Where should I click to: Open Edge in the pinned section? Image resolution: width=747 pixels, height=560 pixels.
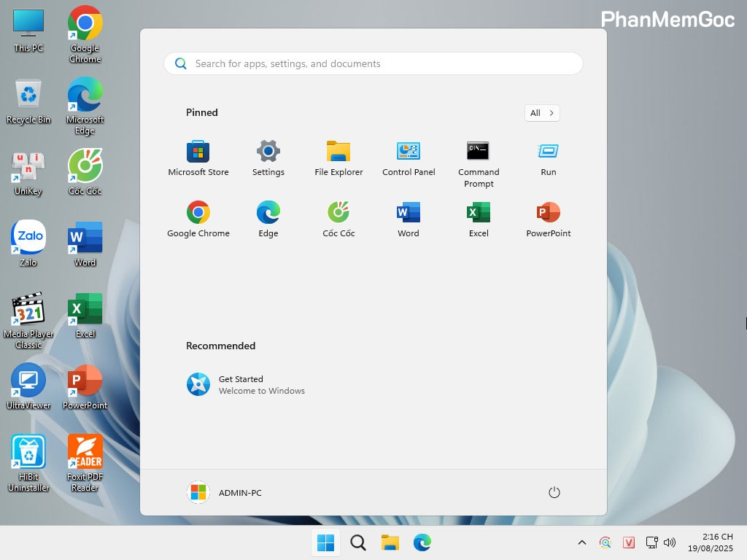point(268,219)
